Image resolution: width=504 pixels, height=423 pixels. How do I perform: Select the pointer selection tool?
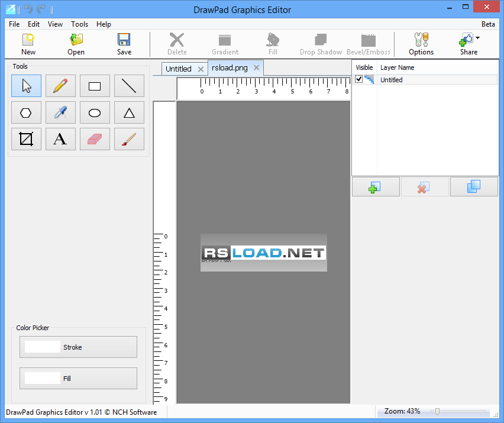(x=26, y=86)
